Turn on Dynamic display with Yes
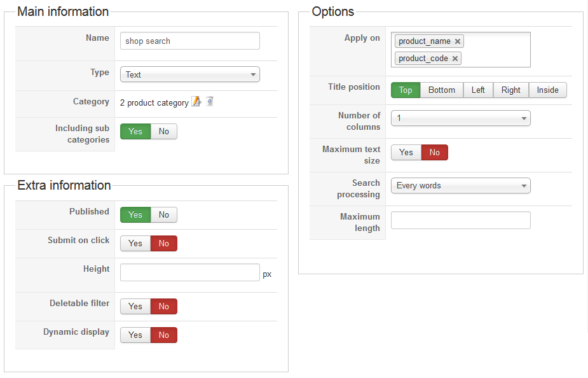The image size is (588, 378). (135, 335)
